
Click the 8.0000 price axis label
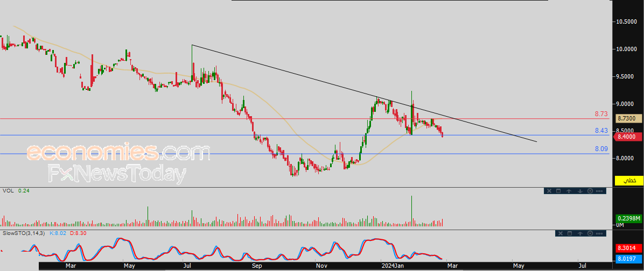tap(627, 158)
